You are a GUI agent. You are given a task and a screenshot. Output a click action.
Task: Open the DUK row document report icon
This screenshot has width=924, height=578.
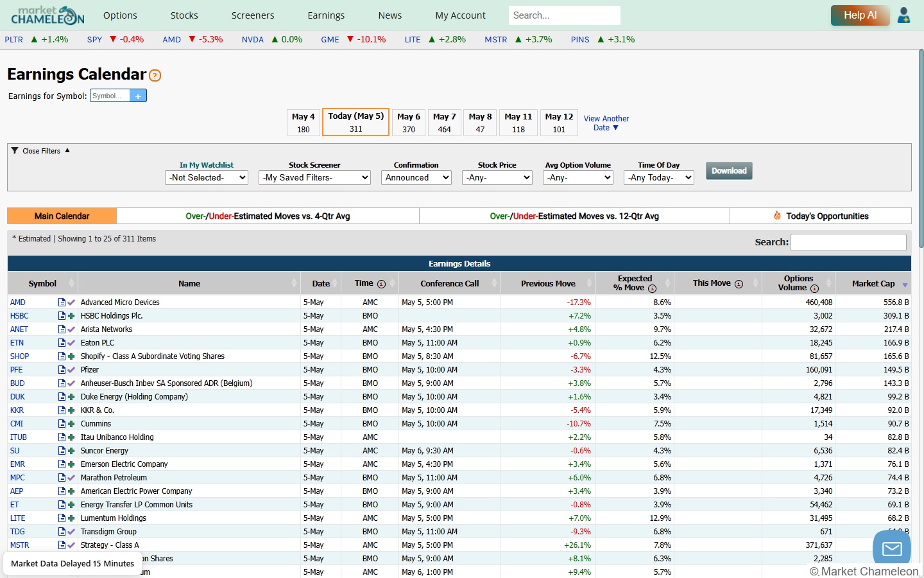[x=62, y=397]
